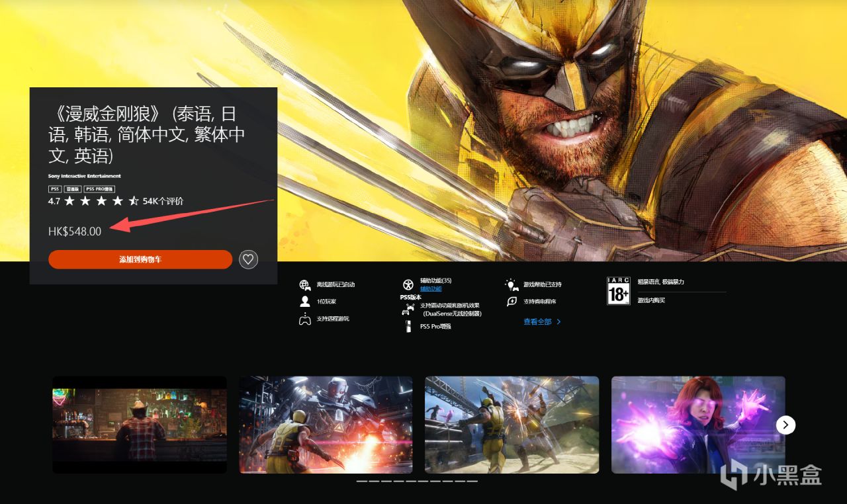Click the star rating row
Viewport: 847px width, 504px height.
[x=102, y=201]
